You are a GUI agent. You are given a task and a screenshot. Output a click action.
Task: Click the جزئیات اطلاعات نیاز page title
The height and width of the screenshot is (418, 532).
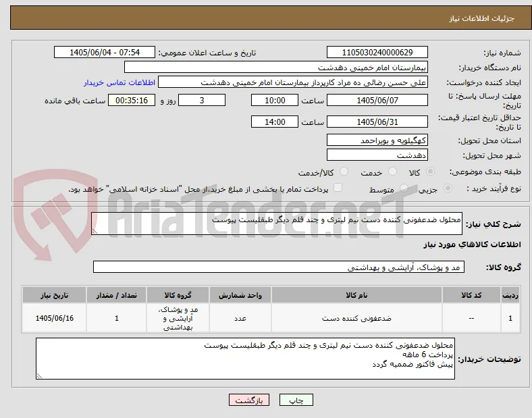click(x=482, y=18)
